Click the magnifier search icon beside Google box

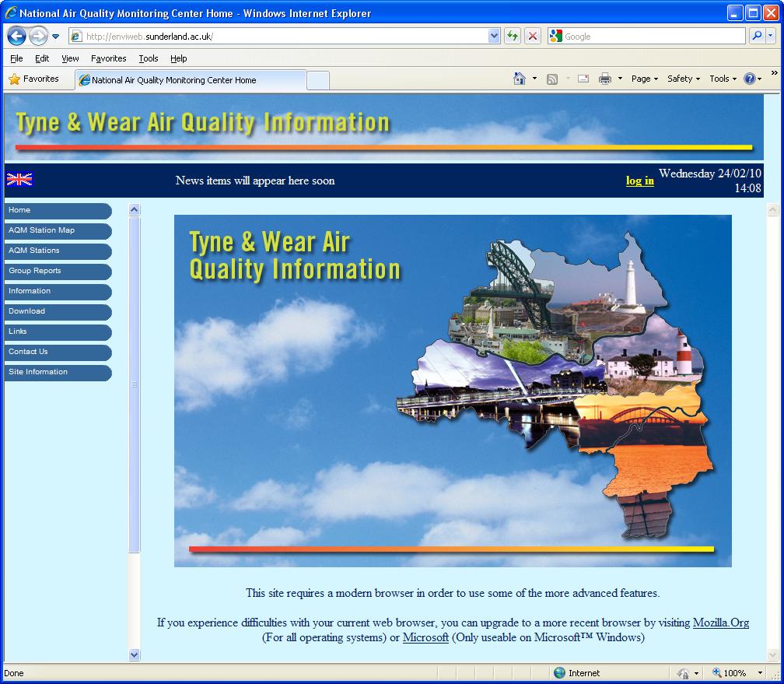(x=757, y=36)
